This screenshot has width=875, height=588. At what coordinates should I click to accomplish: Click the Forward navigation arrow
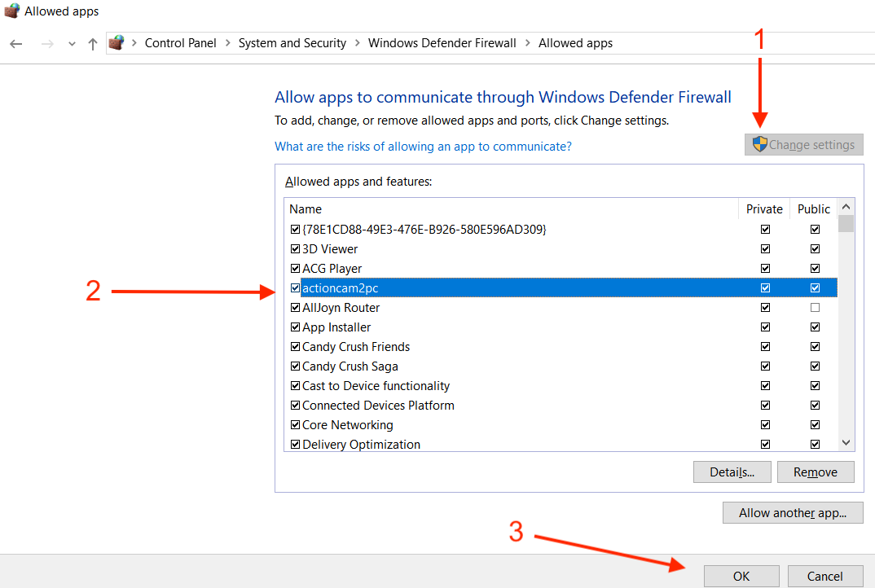[x=47, y=43]
